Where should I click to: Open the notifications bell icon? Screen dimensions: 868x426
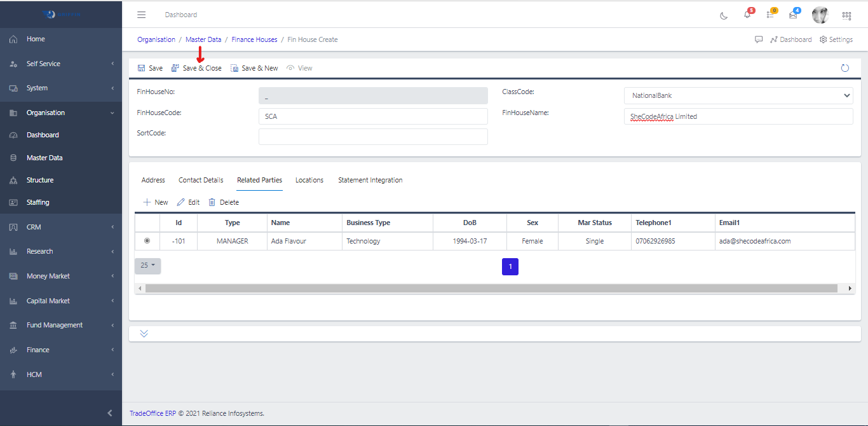(747, 15)
